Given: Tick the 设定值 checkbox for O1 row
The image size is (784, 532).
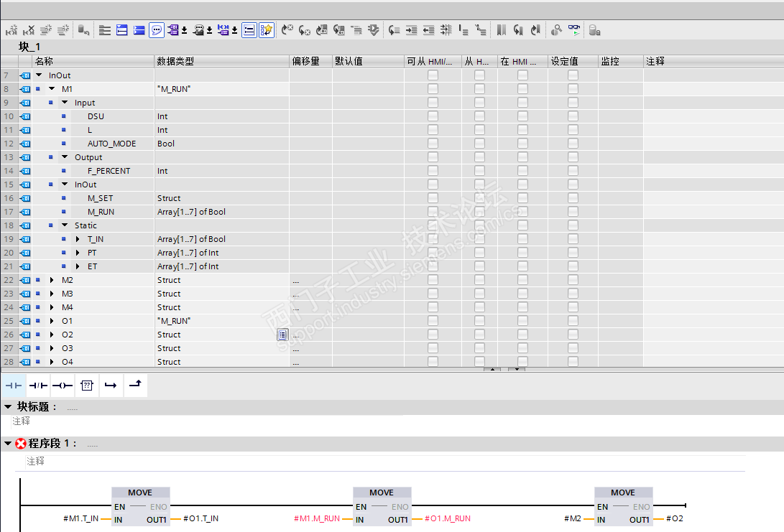Looking at the screenshot, I should point(573,321).
